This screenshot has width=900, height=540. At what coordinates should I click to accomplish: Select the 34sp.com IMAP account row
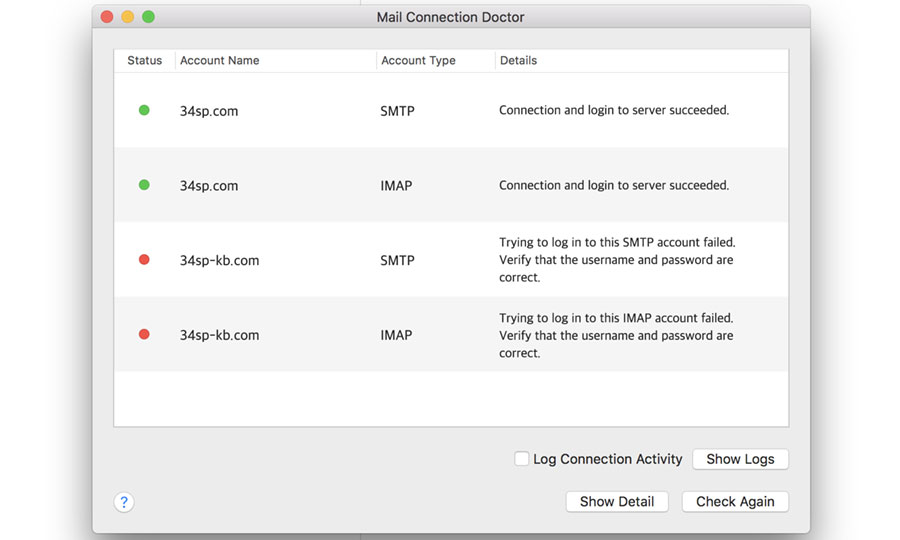(451, 185)
